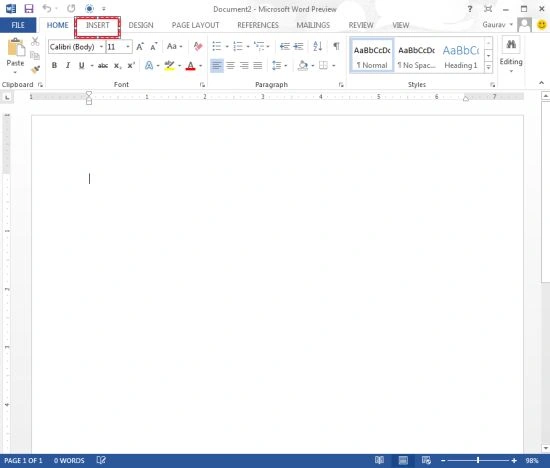
Task: Toggle Bold formatting
Action: pyautogui.click(x=54, y=65)
